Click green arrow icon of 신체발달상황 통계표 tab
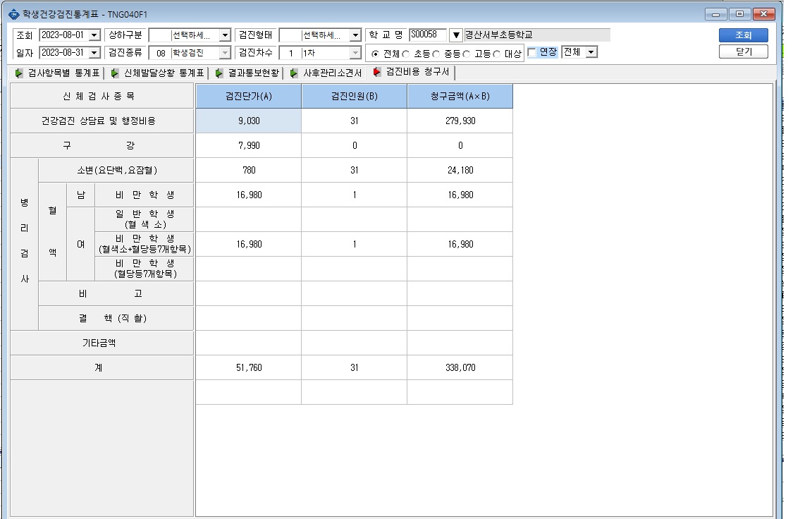This screenshot has height=519, width=812. point(115,73)
